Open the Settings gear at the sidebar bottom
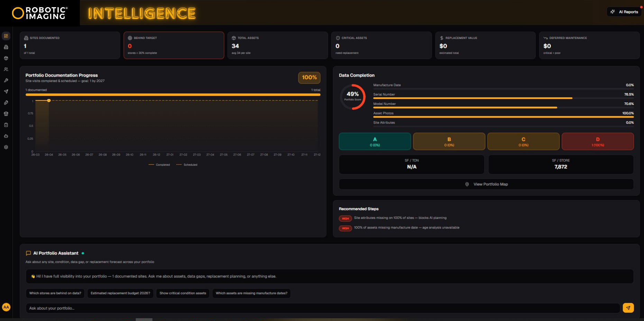Image resolution: width=644 pixels, height=321 pixels. pyautogui.click(x=6, y=147)
